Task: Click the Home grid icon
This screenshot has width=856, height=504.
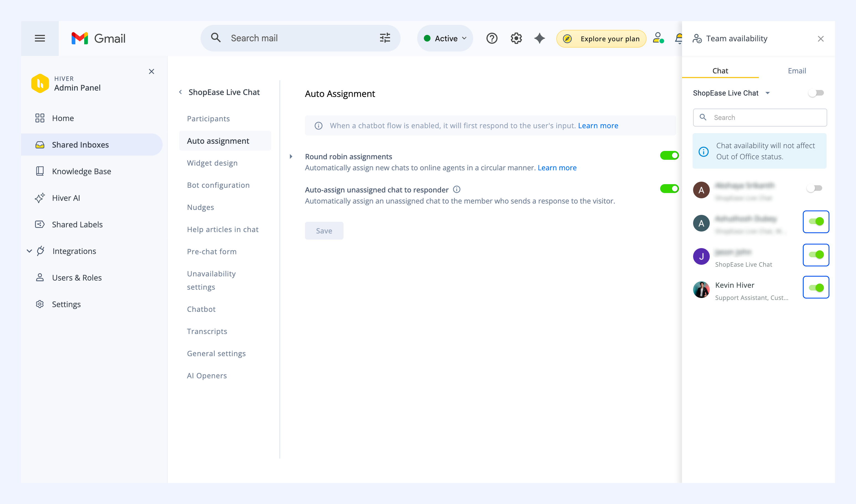Action: point(40,118)
